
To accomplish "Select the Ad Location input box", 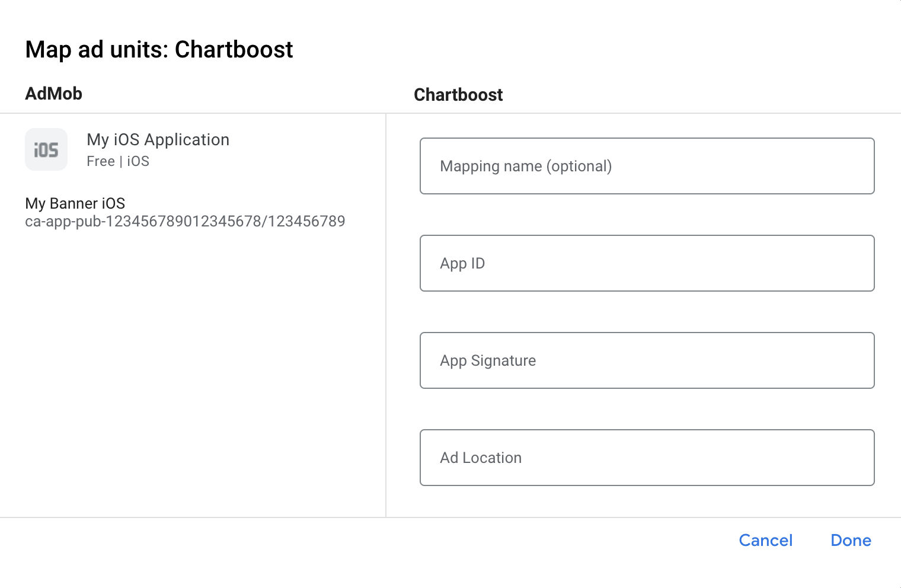I will pyautogui.click(x=647, y=458).
